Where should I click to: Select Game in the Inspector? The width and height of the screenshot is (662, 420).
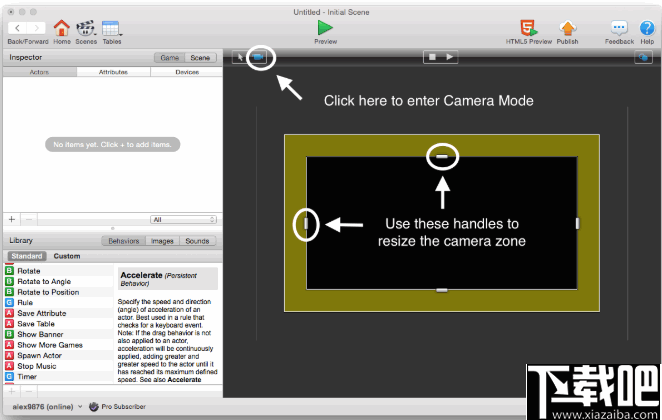point(169,57)
